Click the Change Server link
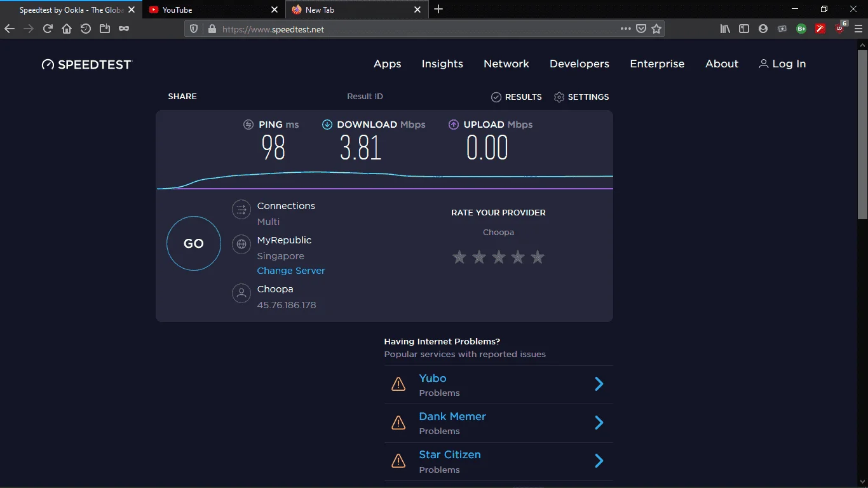The height and width of the screenshot is (488, 868). click(291, 271)
